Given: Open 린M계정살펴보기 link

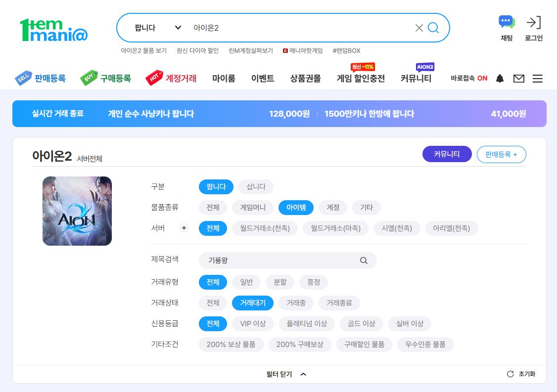Looking at the screenshot, I should (251, 51).
